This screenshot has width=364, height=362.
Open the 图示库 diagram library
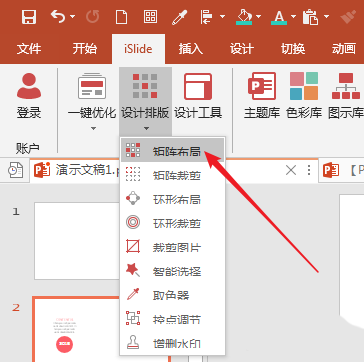[346, 97]
